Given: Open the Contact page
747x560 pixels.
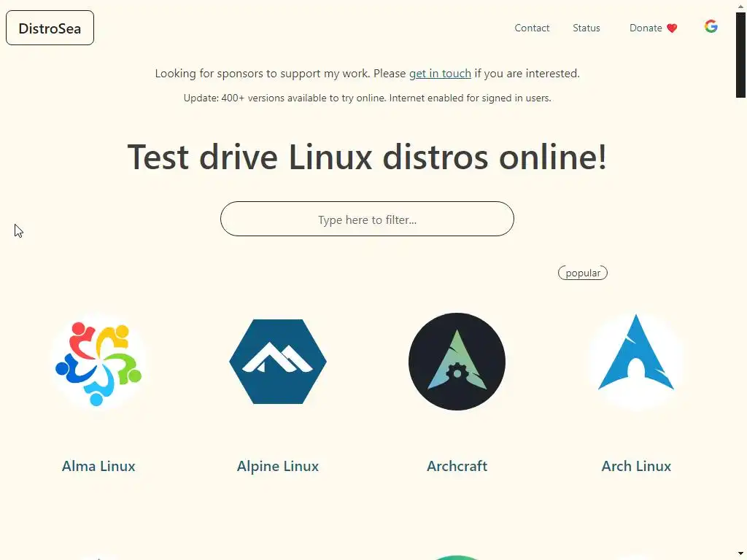Looking at the screenshot, I should tap(532, 28).
